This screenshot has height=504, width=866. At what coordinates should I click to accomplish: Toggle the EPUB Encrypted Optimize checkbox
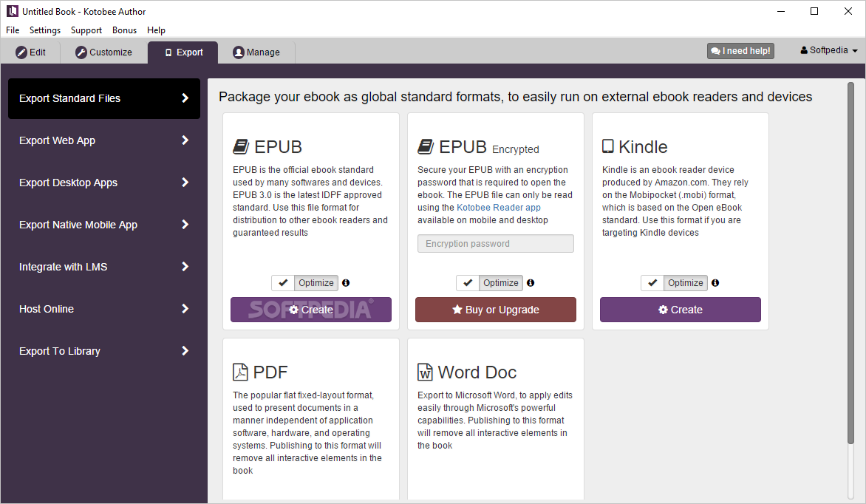pyautogui.click(x=468, y=283)
